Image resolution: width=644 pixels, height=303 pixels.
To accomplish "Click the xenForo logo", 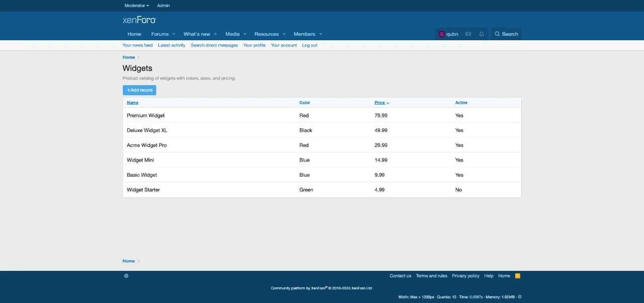I will tap(139, 20).
